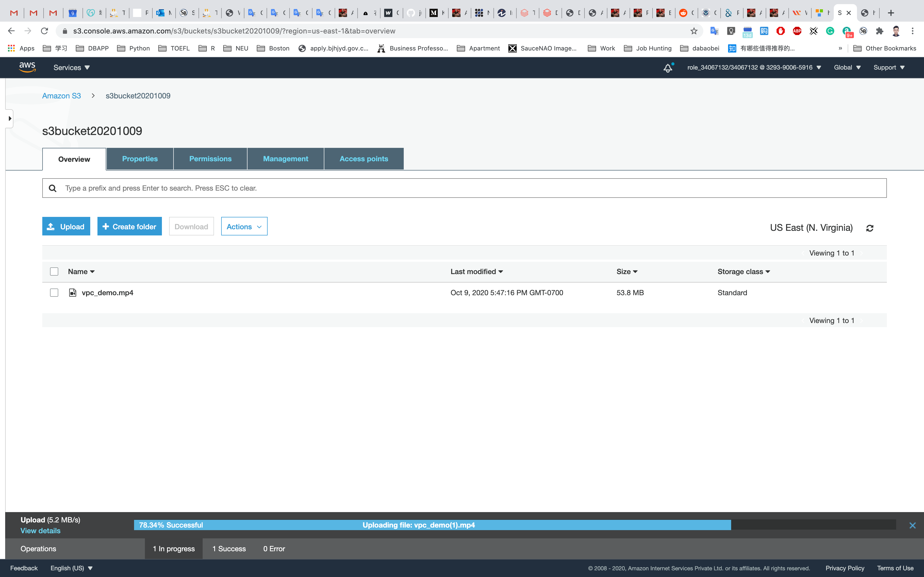Reload the page in browser toolbar

click(44, 31)
